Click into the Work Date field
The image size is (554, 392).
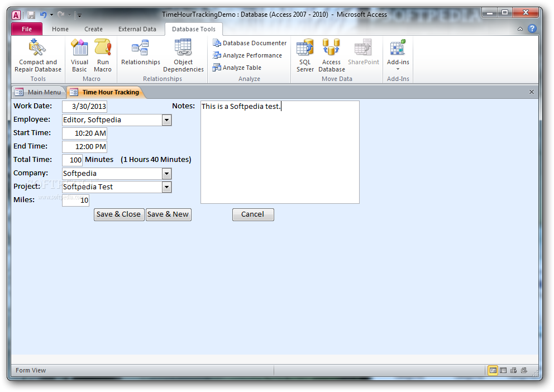coord(84,106)
